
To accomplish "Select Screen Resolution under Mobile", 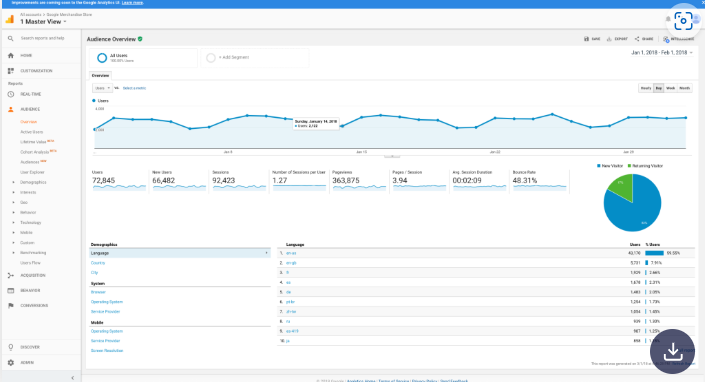I will pos(107,351).
